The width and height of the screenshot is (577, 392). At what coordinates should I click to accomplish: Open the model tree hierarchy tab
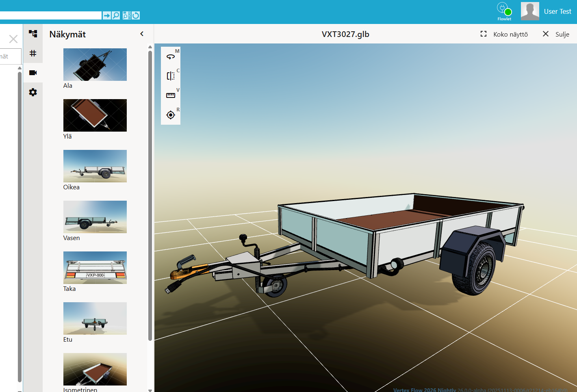[x=33, y=34]
